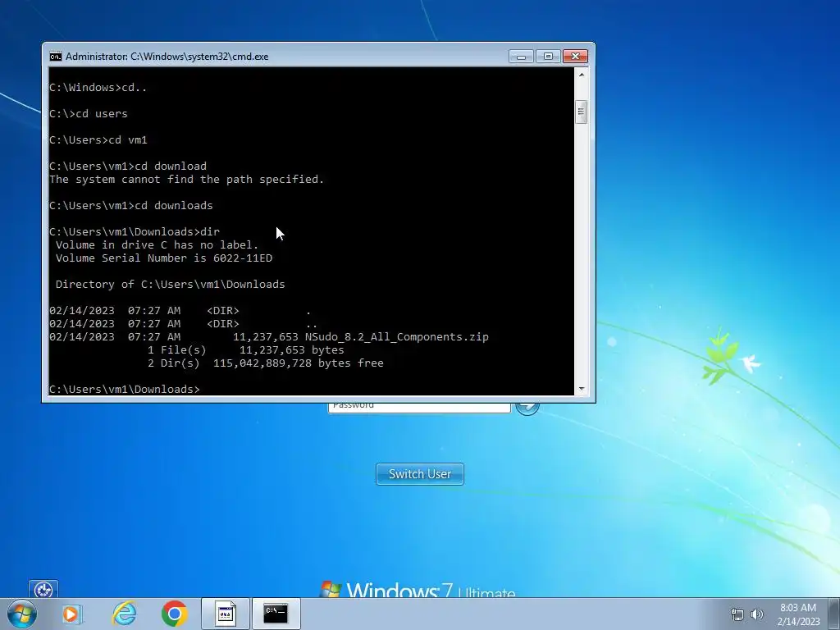Open the Windows Start orb
Image resolution: width=840 pixels, height=630 pixels.
22,614
